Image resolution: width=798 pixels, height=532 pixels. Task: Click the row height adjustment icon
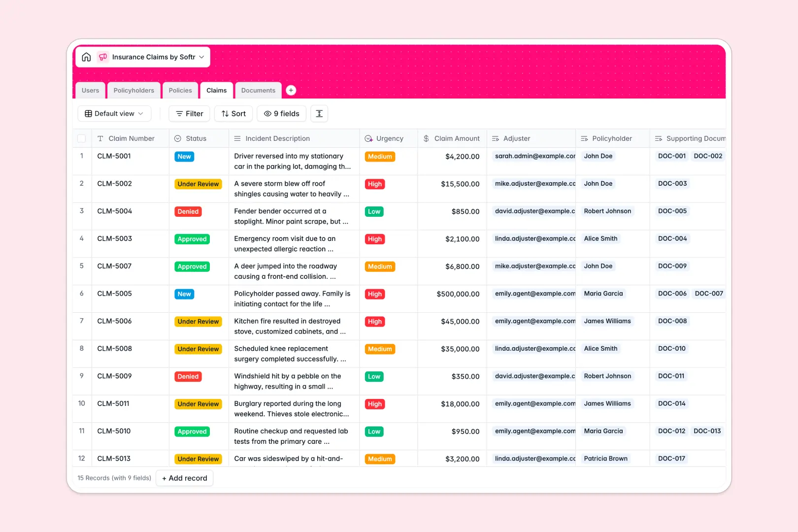(x=319, y=113)
